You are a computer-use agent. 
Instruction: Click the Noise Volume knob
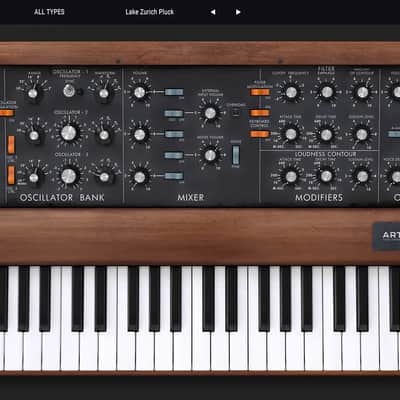[210, 155]
